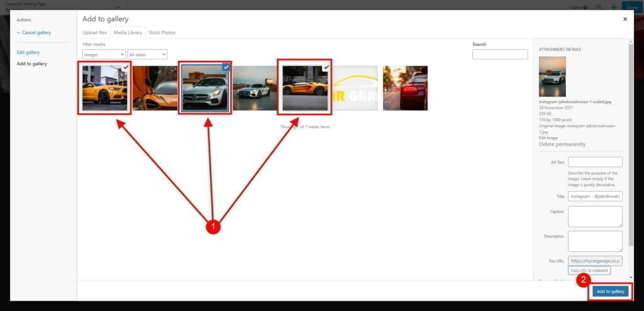Open the Images media type dropdown

(x=104, y=55)
